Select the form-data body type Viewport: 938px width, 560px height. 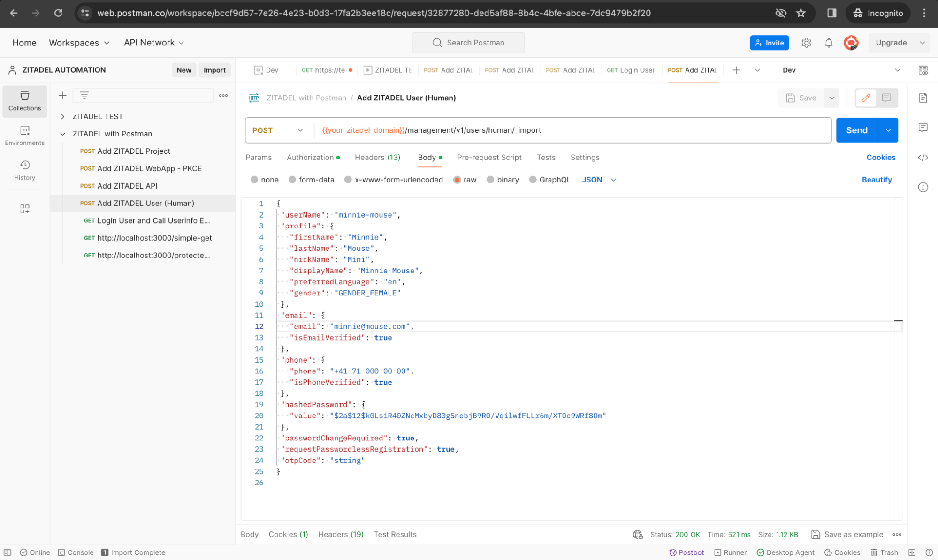coord(311,180)
